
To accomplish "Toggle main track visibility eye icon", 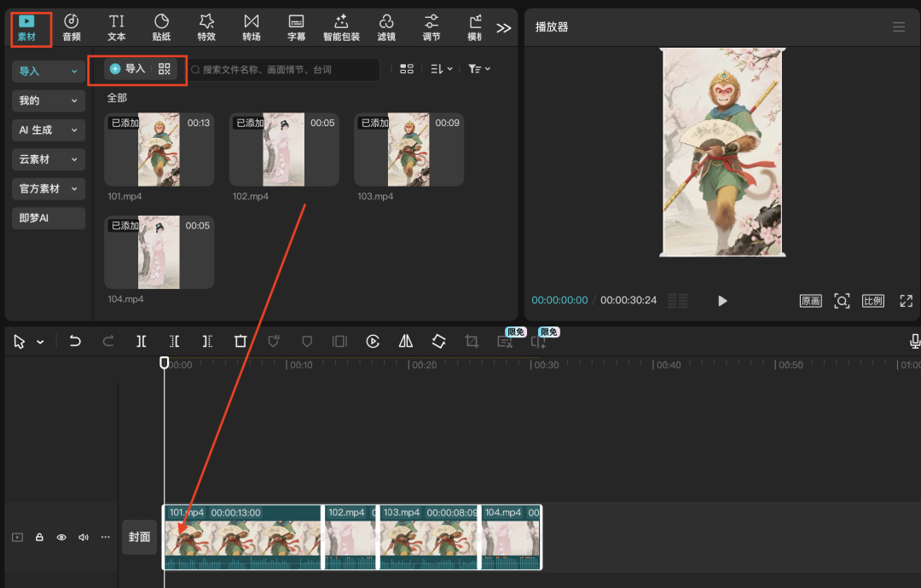I will pyautogui.click(x=61, y=538).
